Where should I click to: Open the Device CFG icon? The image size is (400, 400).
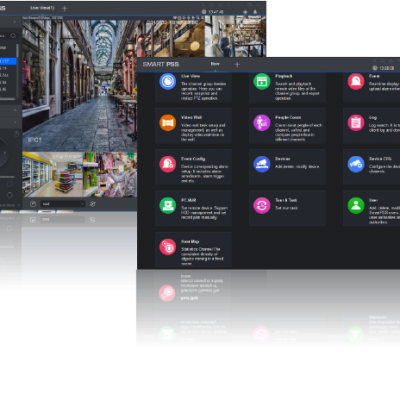[356, 164]
